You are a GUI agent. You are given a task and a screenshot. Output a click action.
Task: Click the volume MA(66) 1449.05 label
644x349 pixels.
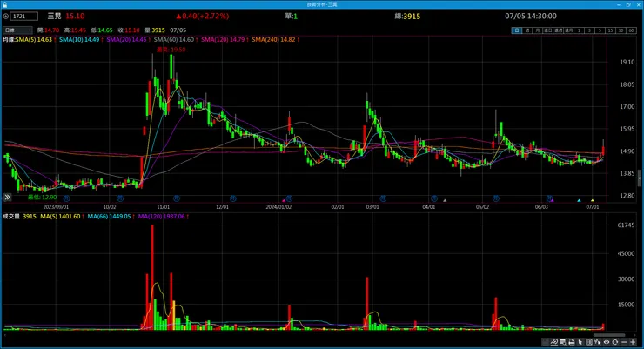111,217
